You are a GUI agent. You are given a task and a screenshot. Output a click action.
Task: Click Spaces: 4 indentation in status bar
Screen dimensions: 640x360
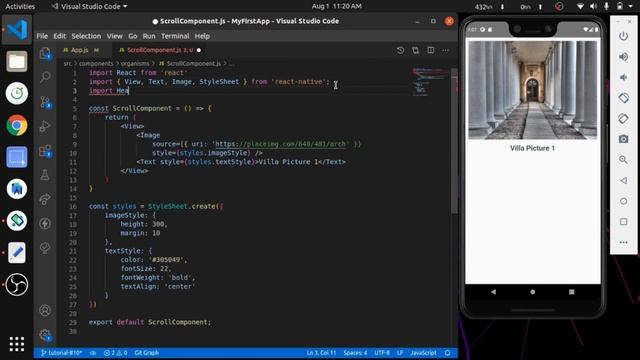[x=355, y=353]
